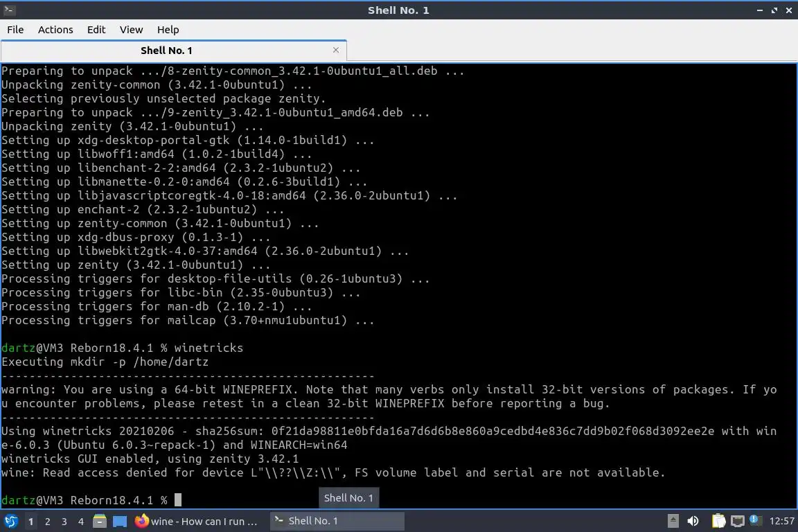798x532 pixels.
Task: Click the sha256sum hash text
Action: (493, 431)
